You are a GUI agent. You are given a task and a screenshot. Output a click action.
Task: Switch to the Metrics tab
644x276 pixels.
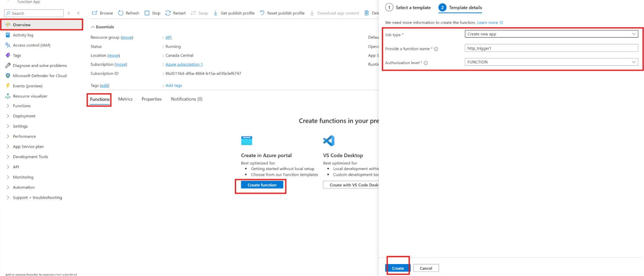125,99
